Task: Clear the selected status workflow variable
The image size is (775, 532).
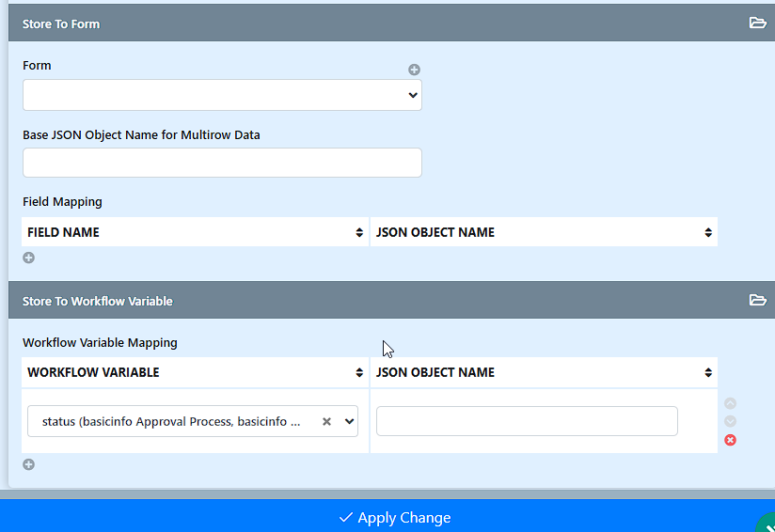Action: tap(326, 422)
